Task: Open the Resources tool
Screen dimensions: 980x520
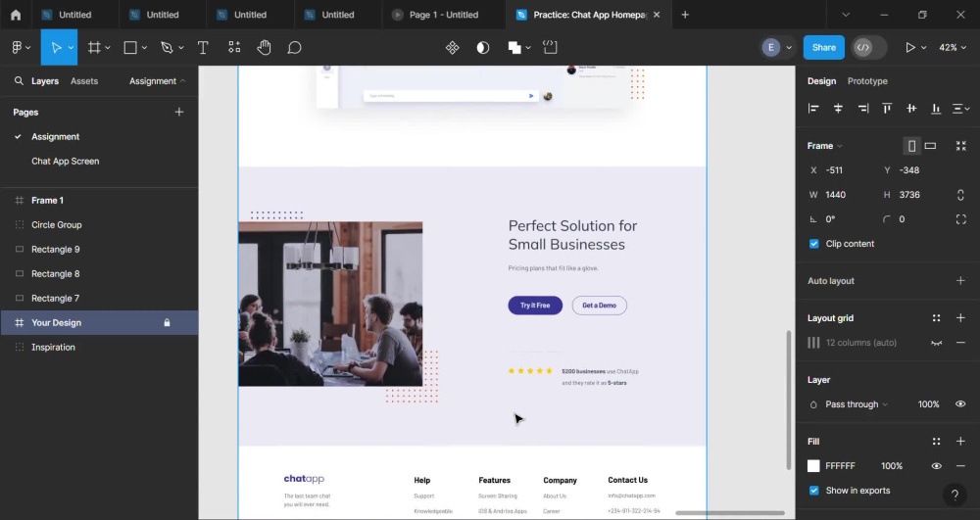Action: 234,47
